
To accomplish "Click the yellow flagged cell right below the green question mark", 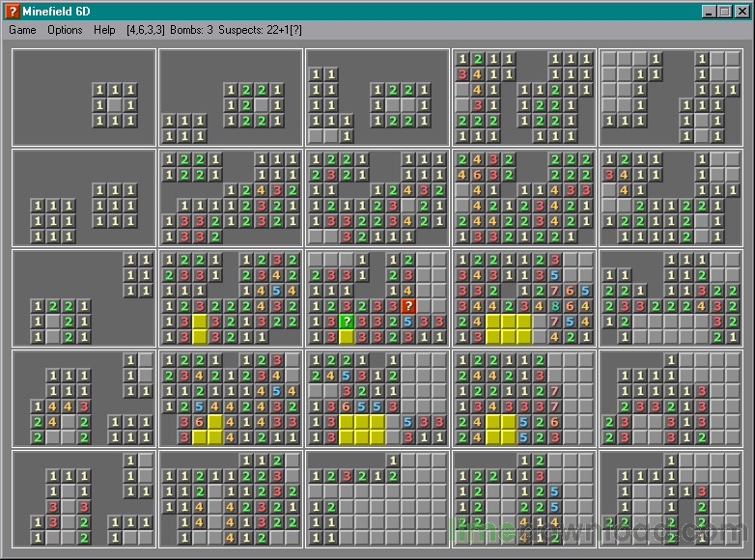I will pos(347,337).
